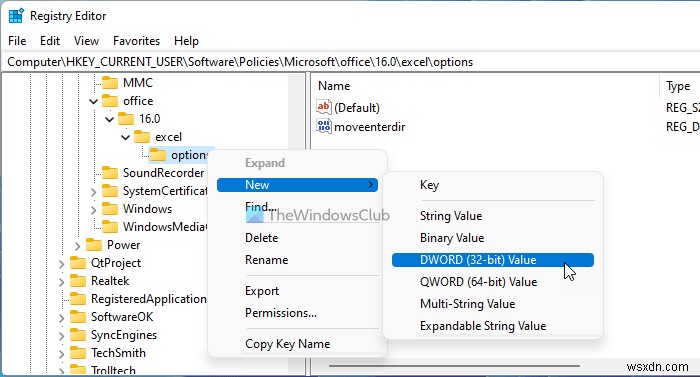Expand the TechSmith key

pos(61,354)
